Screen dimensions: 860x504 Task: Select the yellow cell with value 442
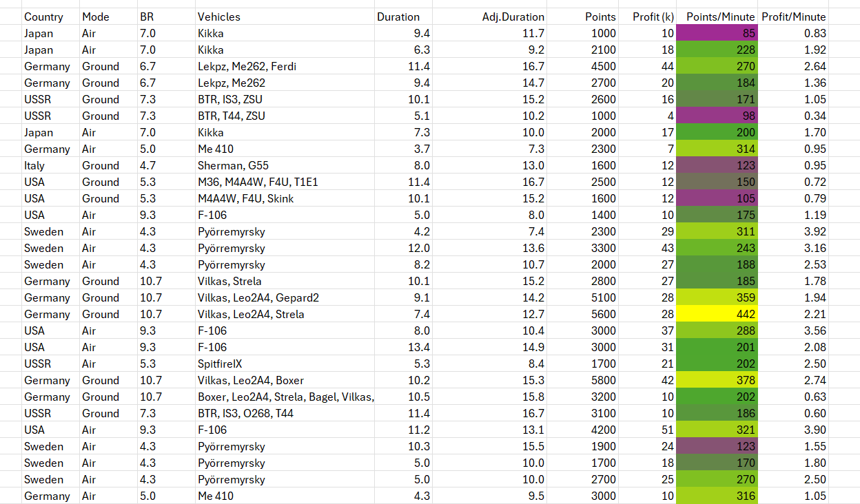(717, 314)
